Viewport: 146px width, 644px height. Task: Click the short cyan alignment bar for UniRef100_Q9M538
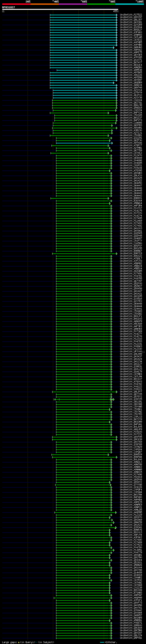pyautogui.click(x=87, y=70)
